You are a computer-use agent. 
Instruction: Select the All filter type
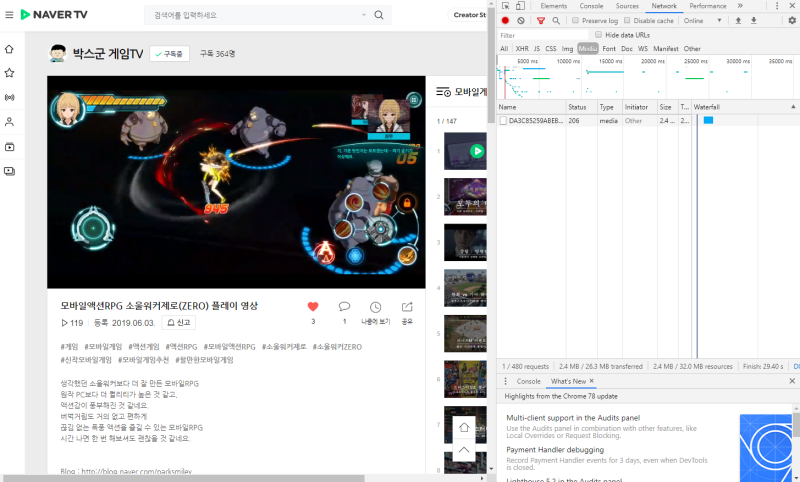tap(504, 48)
